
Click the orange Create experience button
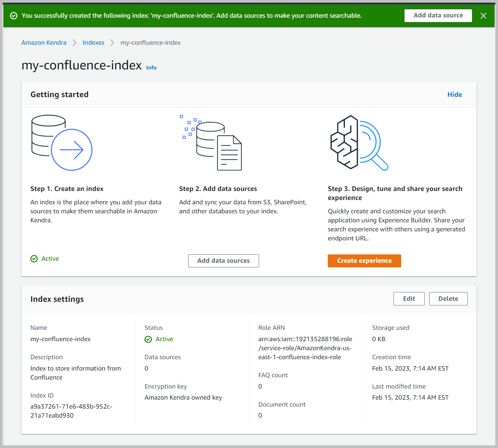click(364, 261)
